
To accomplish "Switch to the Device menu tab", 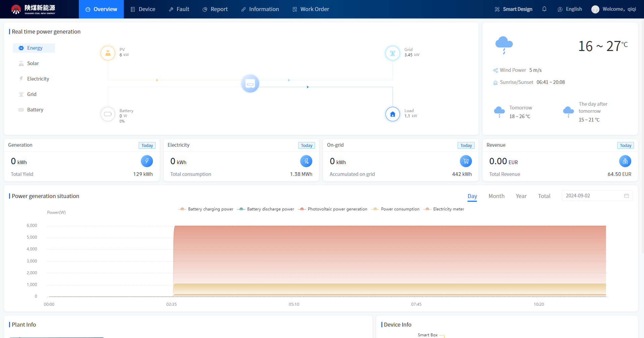I will click(x=143, y=9).
